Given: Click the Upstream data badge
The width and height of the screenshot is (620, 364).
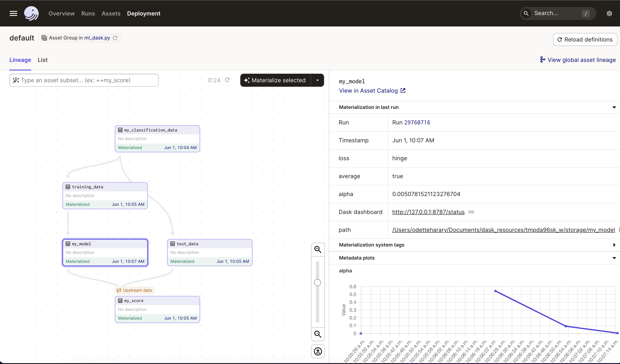Looking at the screenshot, I should point(134,290).
